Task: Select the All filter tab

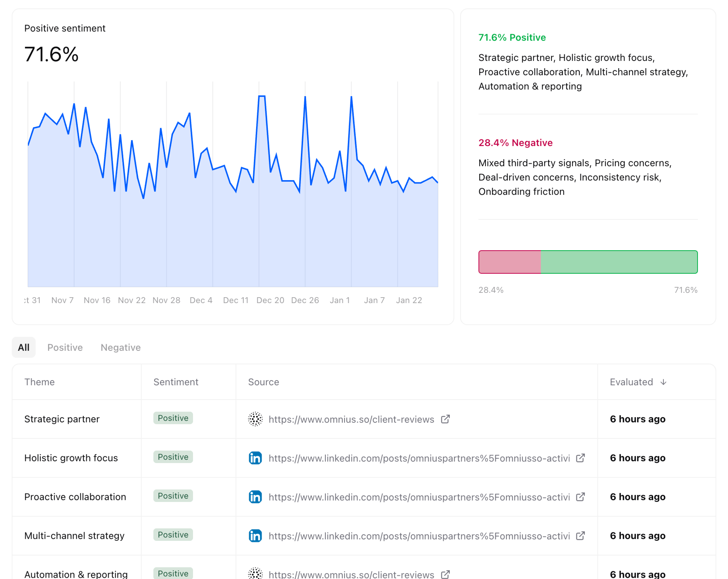Action: (x=23, y=347)
